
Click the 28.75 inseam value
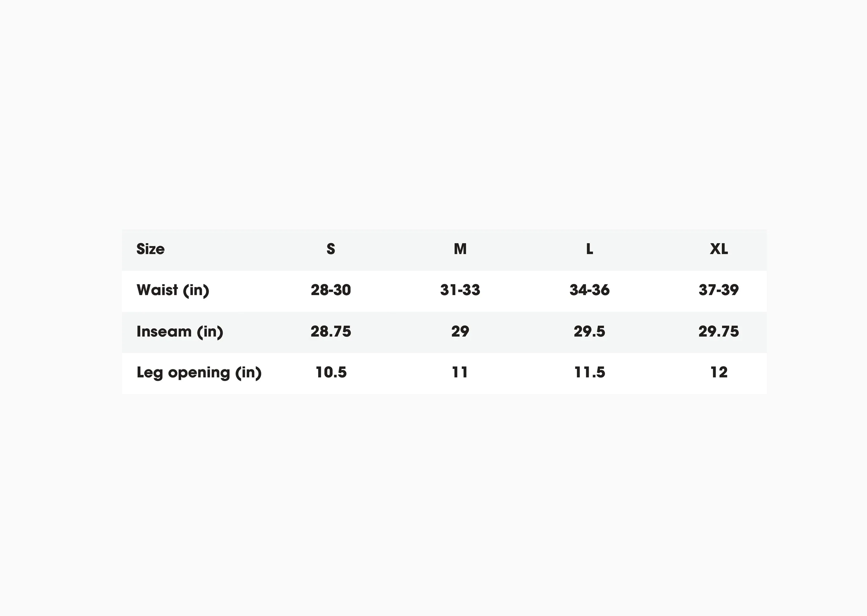pyautogui.click(x=331, y=331)
